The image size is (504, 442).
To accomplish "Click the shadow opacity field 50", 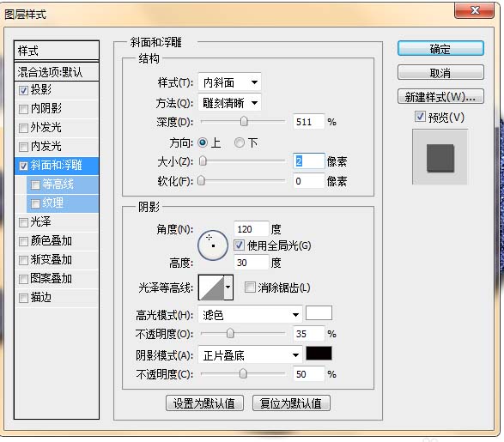I will point(308,374).
